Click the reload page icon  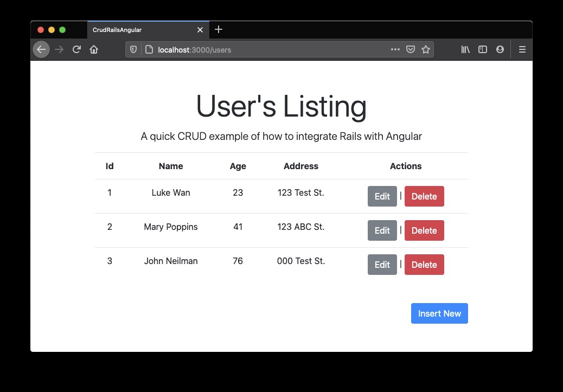click(76, 49)
